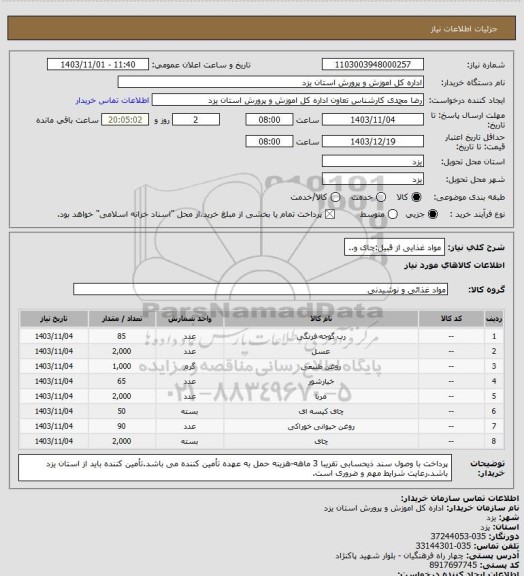Screen dimensions: 524x576
Task: Click the remaining days field showing 2
Action: point(196,120)
